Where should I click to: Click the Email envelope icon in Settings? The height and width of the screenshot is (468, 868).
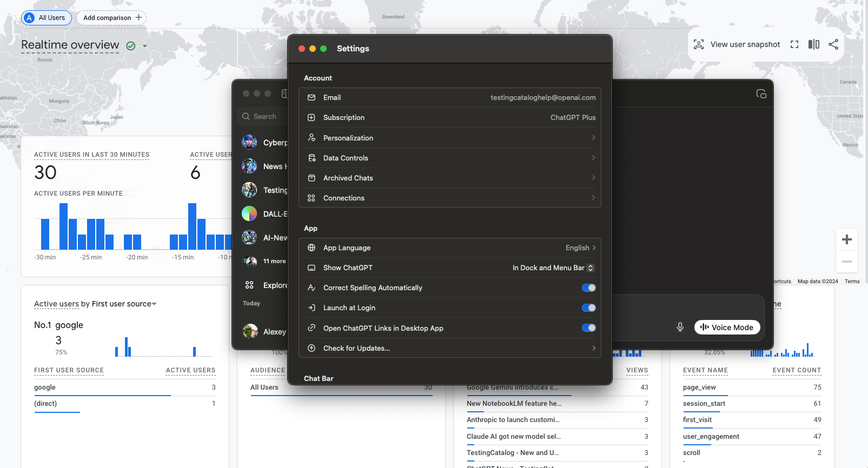tap(312, 98)
